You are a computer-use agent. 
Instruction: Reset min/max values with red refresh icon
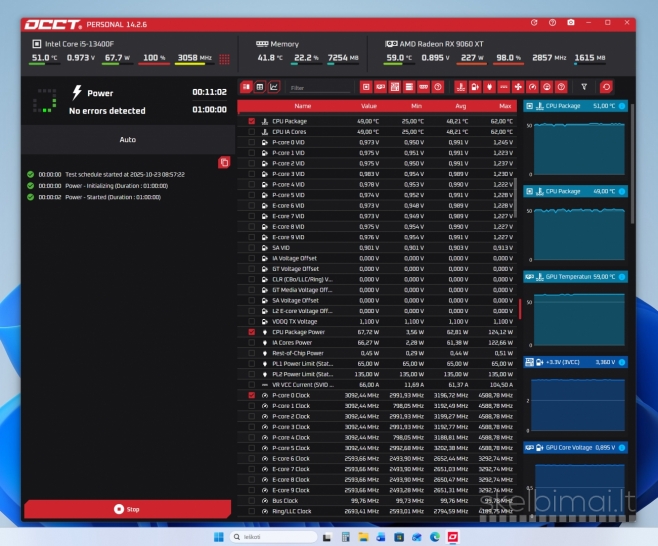click(605, 87)
